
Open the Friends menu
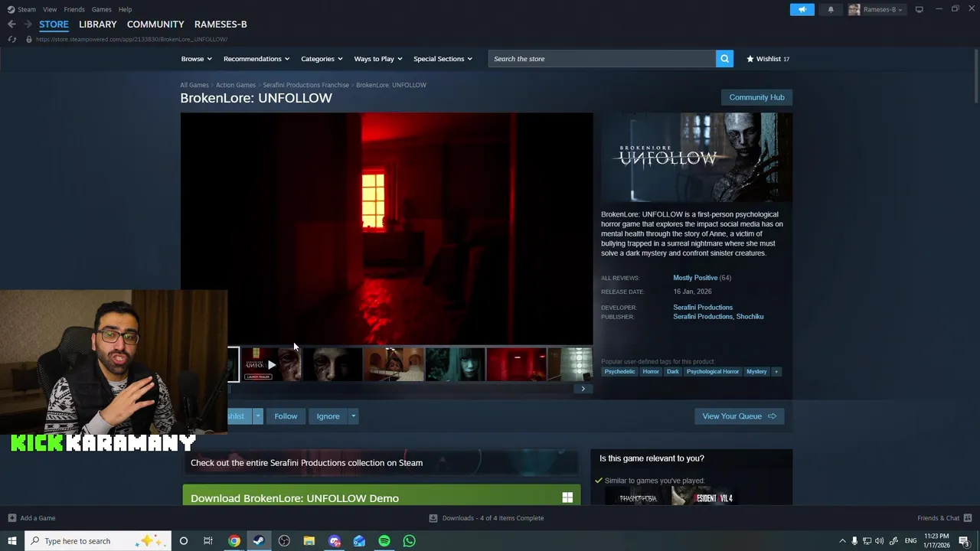click(x=74, y=9)
